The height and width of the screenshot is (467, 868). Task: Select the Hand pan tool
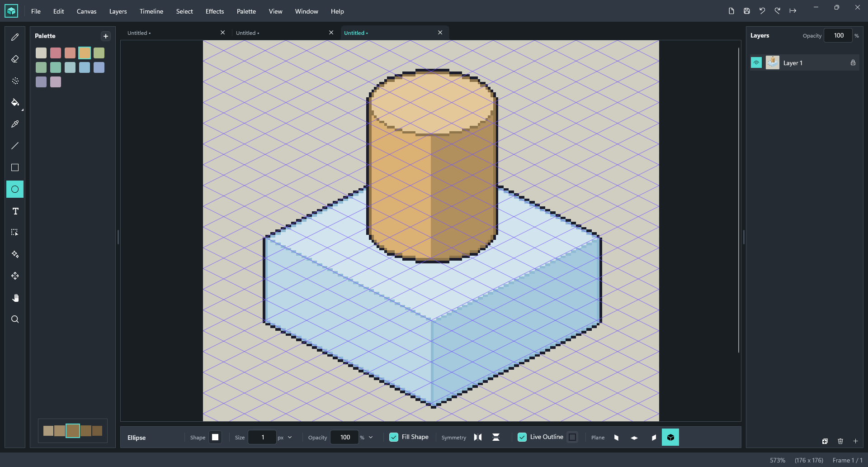[x=15, y=297]
